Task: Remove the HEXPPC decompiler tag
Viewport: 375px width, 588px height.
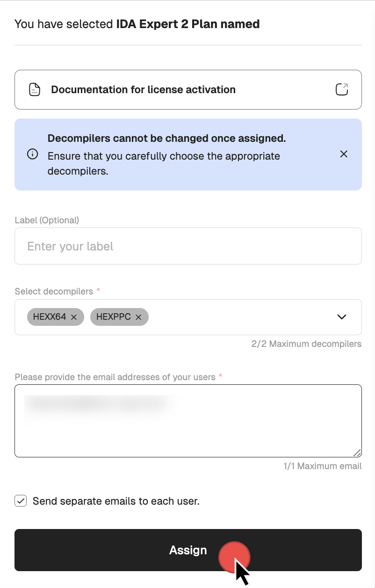Action: click(138, 317)
